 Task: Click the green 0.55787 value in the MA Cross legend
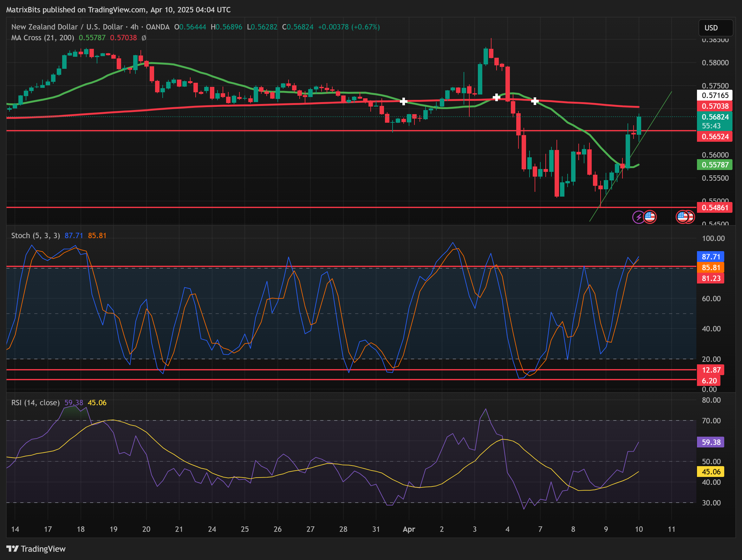[92, 38]
